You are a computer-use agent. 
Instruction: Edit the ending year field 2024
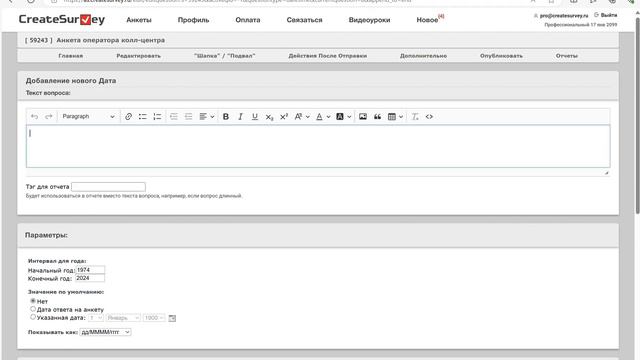point(90,278)
